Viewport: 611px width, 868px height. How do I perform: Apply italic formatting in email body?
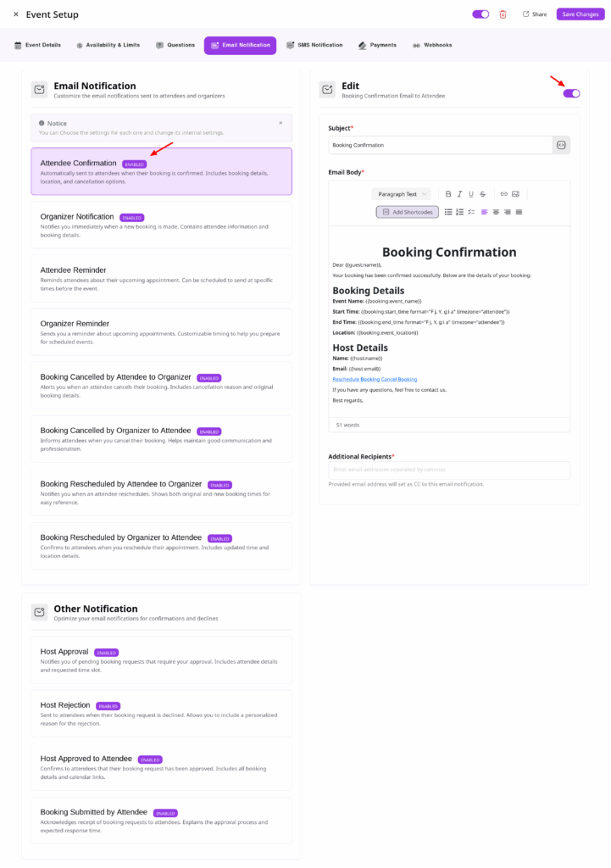[x=460, y=194]
